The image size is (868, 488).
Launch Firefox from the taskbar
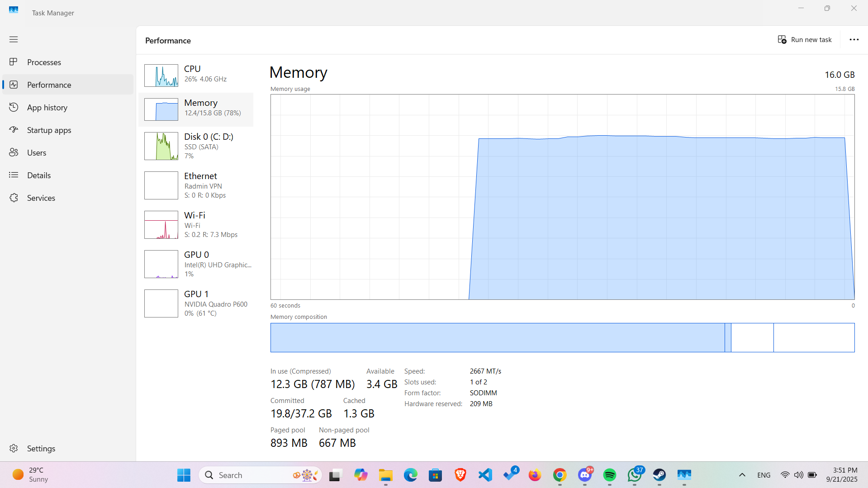[535, 475]
